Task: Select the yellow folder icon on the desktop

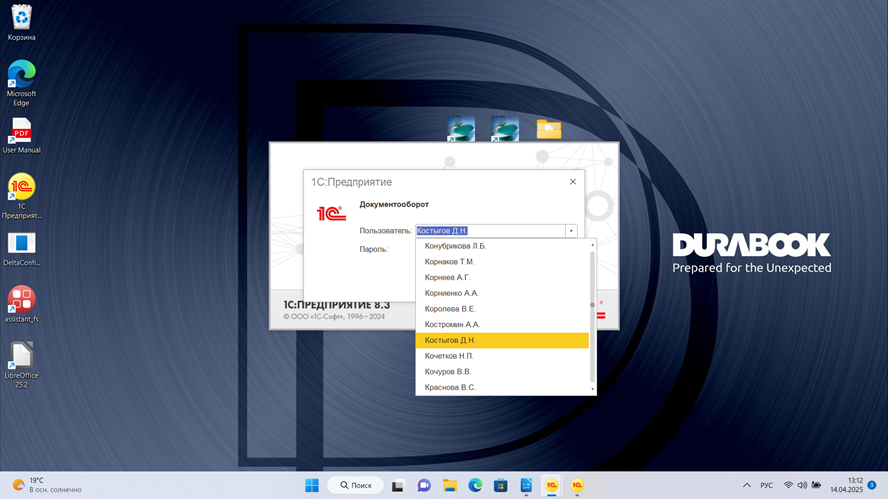Action: (549, 129)
